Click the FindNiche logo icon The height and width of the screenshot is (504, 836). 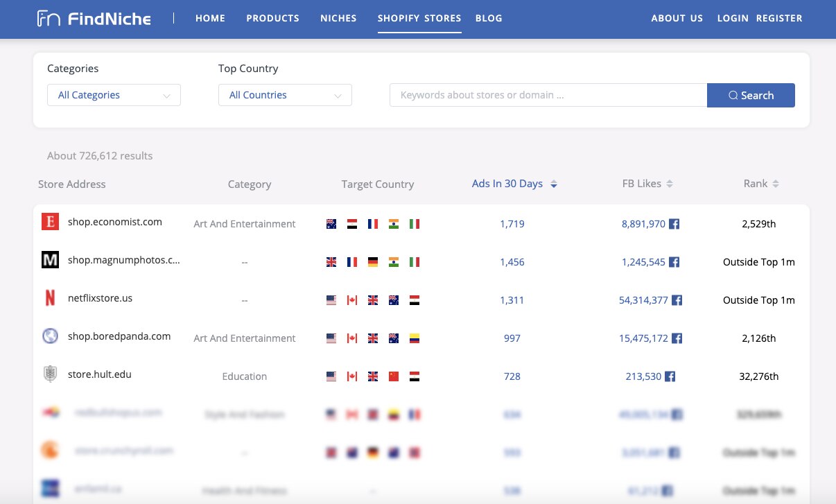pyautogui.click(x=49, y=19)
